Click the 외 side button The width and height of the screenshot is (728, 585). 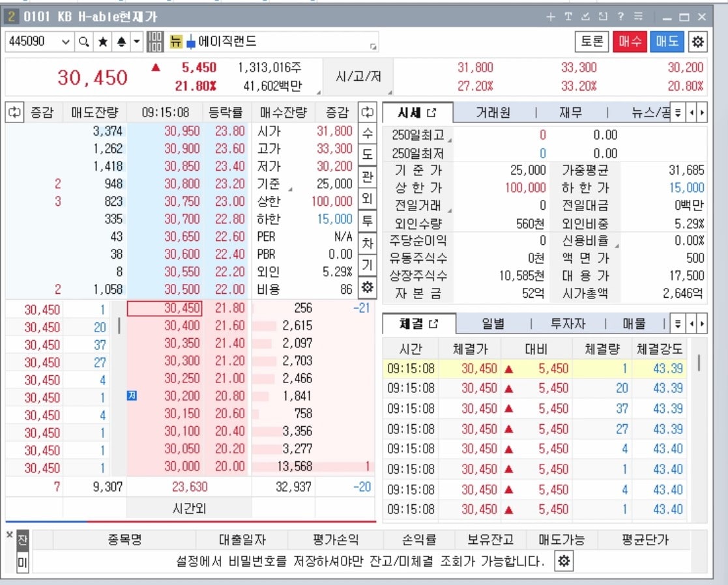point(367,199)
